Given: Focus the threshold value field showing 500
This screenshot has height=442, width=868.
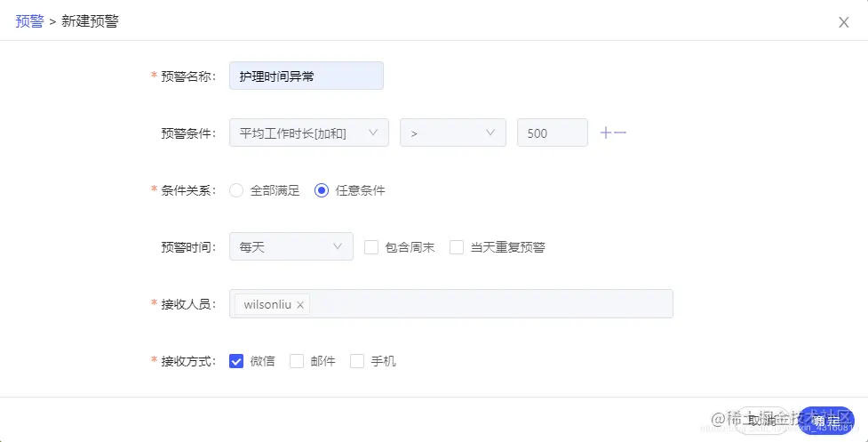Looking at the screenshot, I should [553, 133].
